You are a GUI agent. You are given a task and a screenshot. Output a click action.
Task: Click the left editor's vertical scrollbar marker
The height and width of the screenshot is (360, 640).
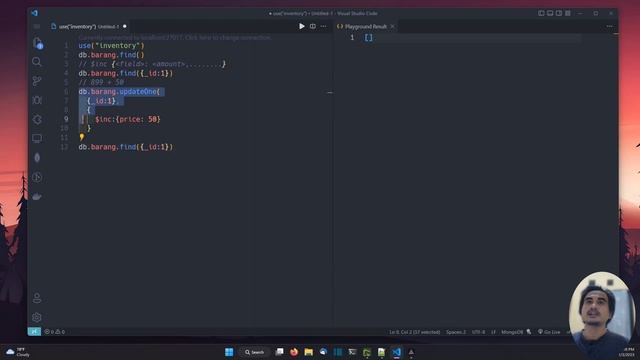(330, 93)
